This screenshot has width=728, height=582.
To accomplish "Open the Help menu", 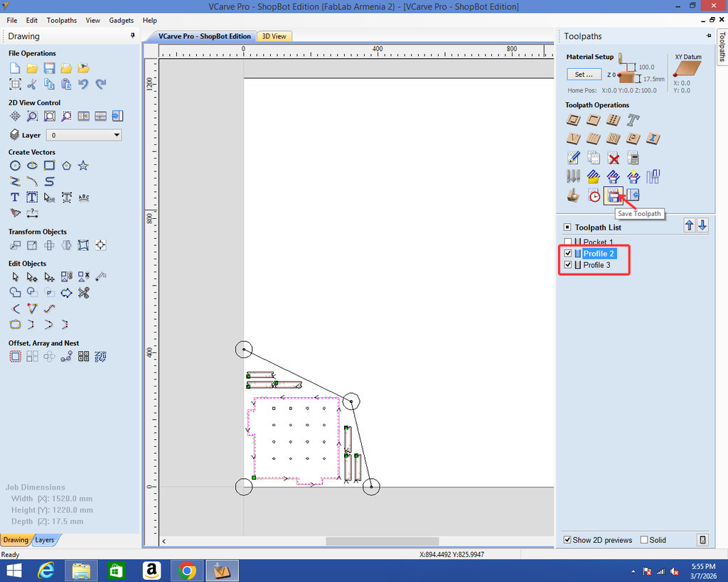I will [149, 21].
